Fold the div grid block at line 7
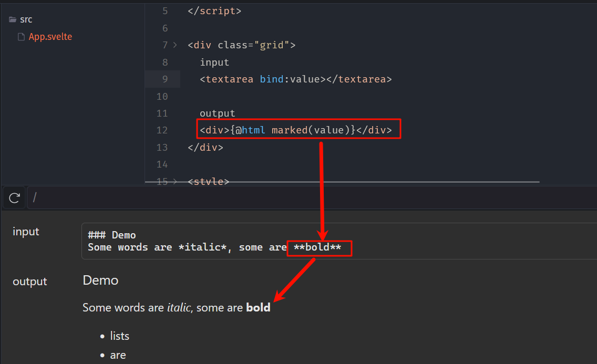The width and height of the screenshot is (597, 364). 176,45
